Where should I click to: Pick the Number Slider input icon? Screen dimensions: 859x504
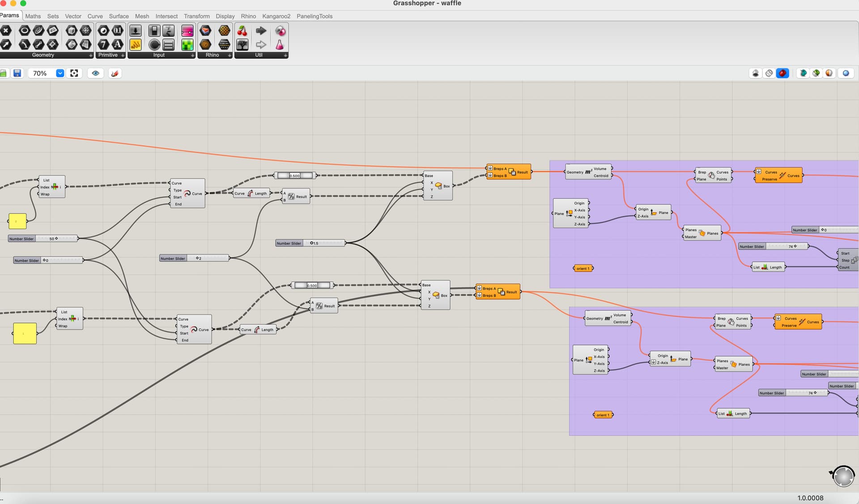pyautogui.click(x=135, y=30)
